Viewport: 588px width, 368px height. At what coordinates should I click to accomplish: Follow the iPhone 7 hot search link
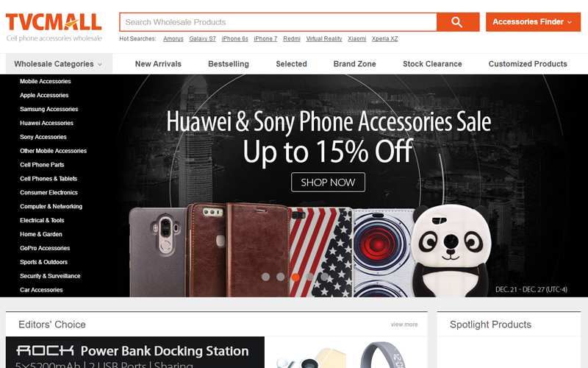point(265,39)
